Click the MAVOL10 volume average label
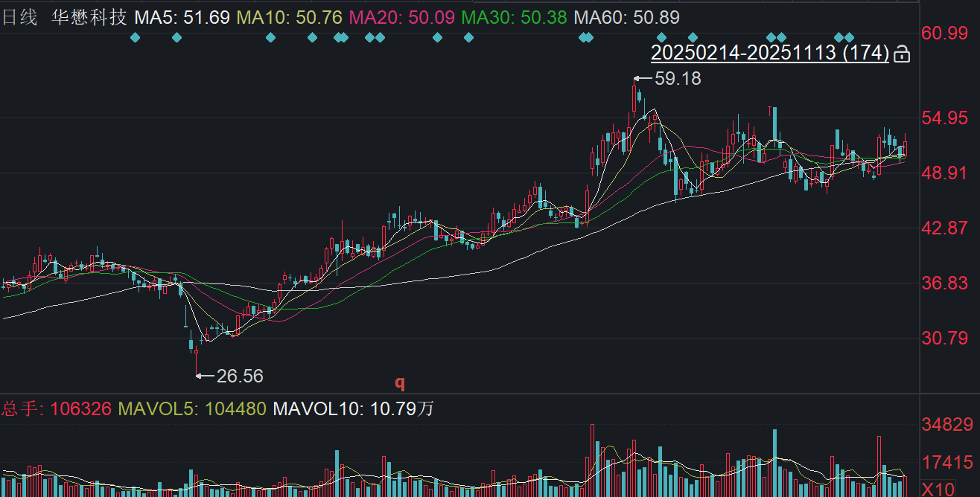The width and height of the screenshot is (980, 497). (x=353, y=408)
